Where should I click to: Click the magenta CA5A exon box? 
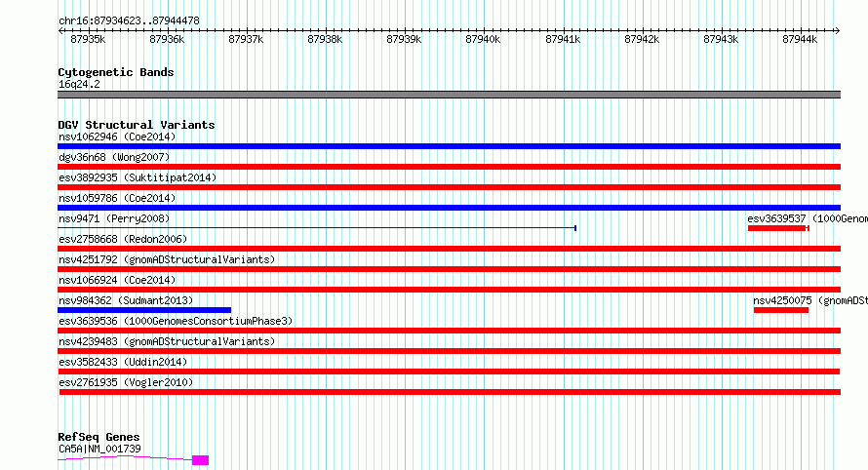(x=200, y=460)
